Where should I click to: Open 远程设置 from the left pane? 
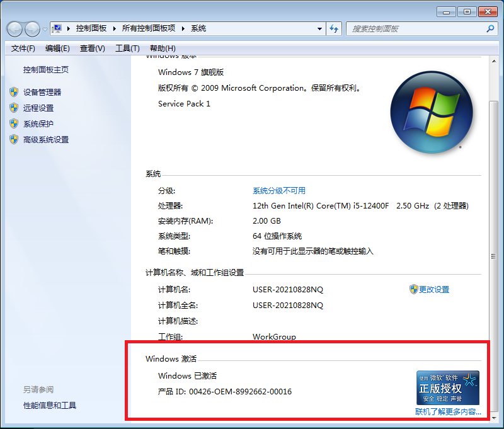point(38,108)
